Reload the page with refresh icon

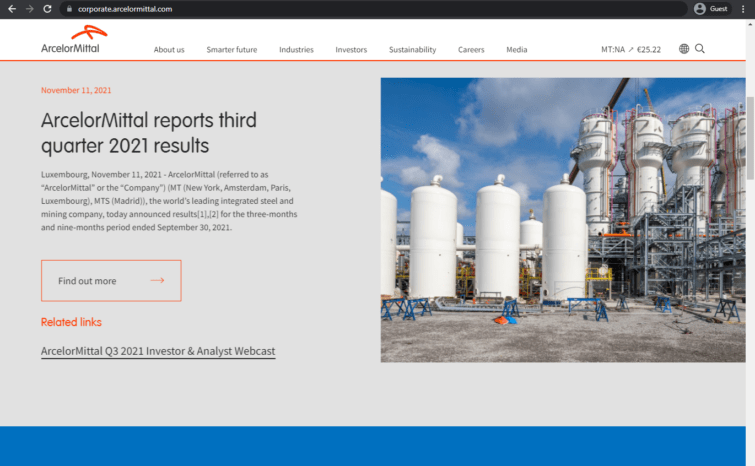point(47,9)
